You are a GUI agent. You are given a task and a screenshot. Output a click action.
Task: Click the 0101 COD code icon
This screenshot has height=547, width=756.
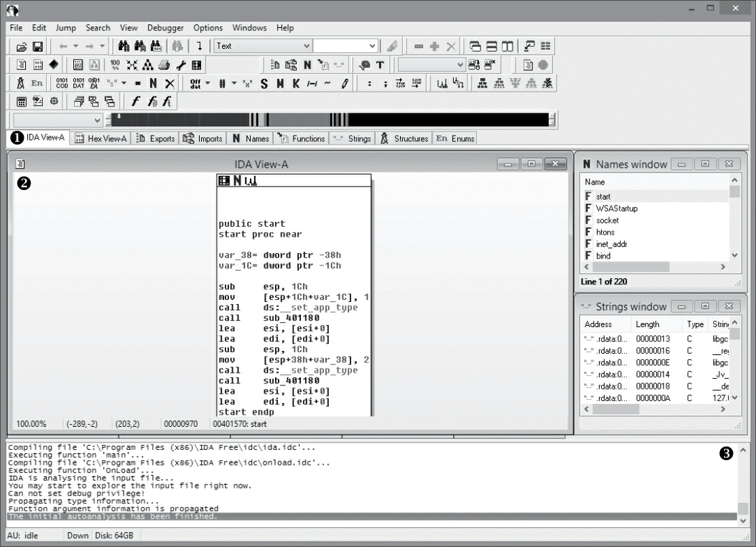tap(62, 83)
